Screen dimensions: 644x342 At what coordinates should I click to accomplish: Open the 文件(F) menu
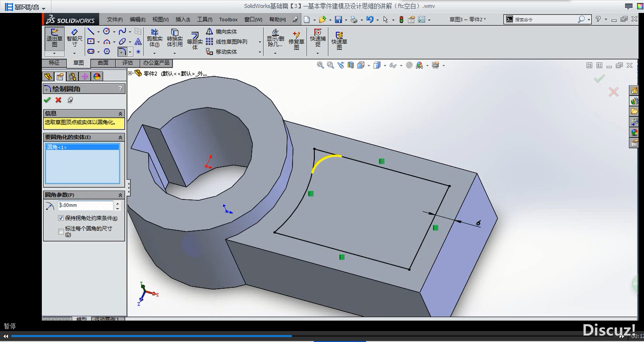(x=115, y=19)
